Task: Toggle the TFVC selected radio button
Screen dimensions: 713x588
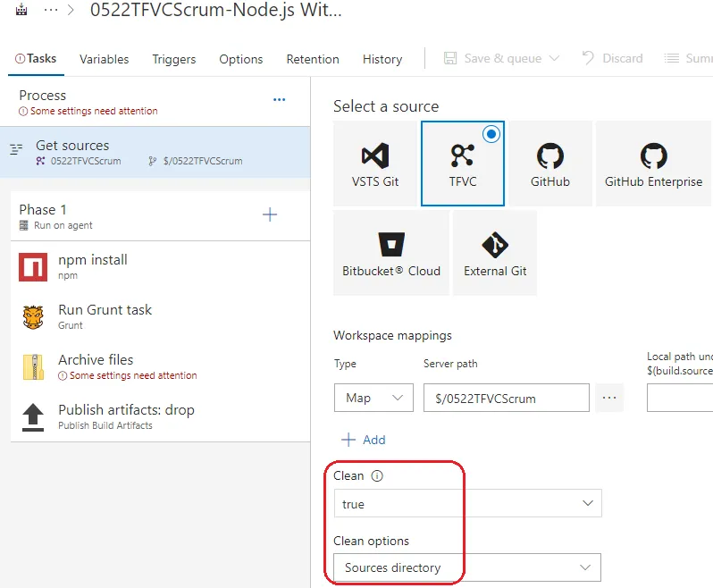Action: point(491,134)
